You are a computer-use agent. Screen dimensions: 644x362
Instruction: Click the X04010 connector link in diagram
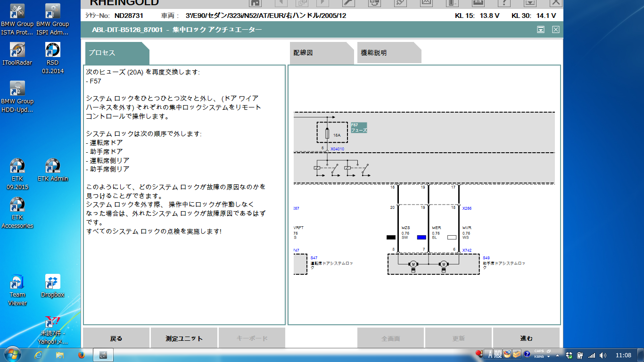337,149
